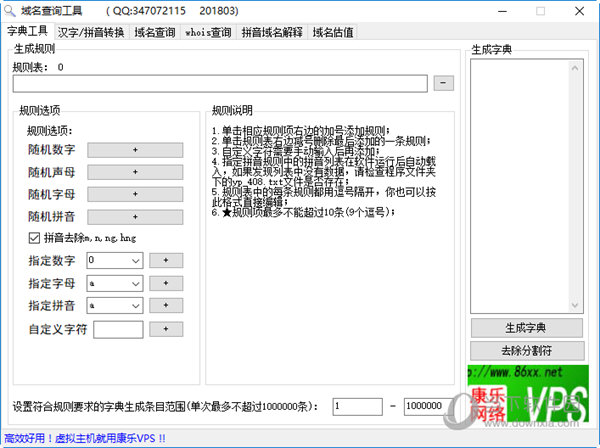Click scroll-down arrow in 生成字典 list
600x448 pixels.
(575, 305)
